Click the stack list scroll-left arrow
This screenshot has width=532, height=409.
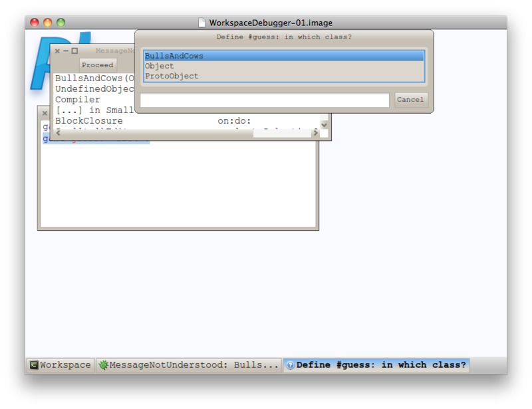[x=59, y=133]
